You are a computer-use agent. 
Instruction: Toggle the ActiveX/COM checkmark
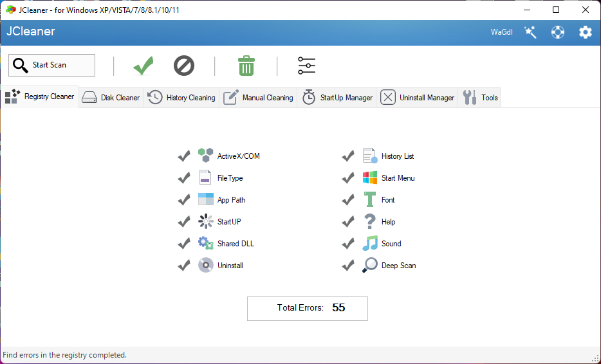184,156
